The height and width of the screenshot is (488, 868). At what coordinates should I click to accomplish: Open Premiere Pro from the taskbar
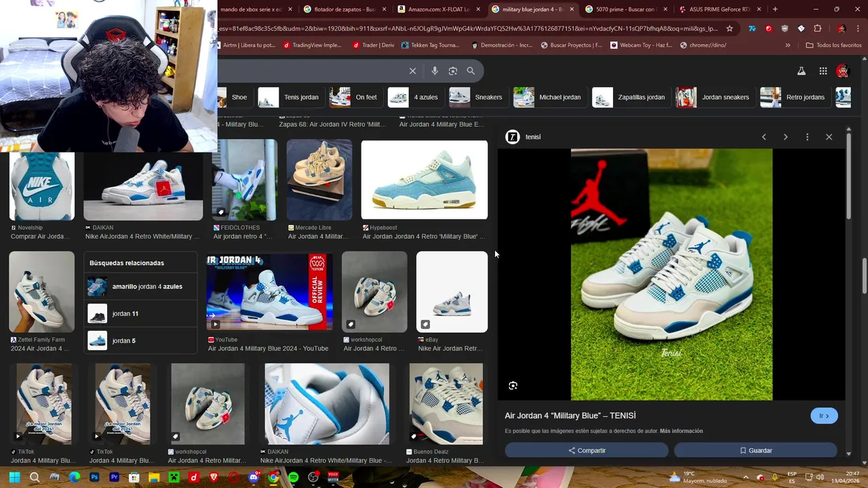click(114, 477)
